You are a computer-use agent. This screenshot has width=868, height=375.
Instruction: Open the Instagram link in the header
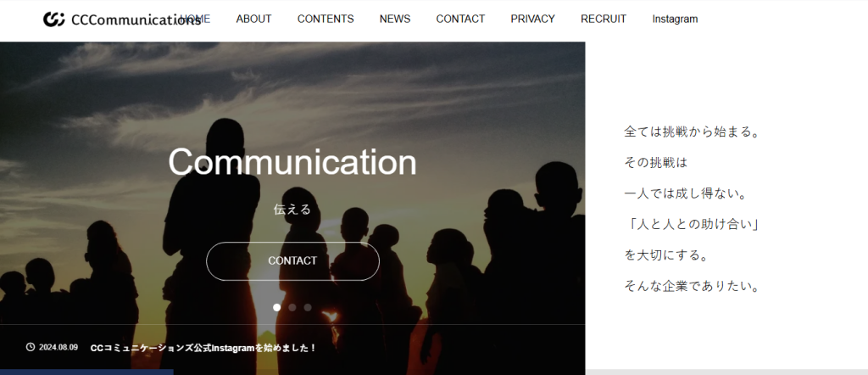pyautogui.click(x=675, y=19)
